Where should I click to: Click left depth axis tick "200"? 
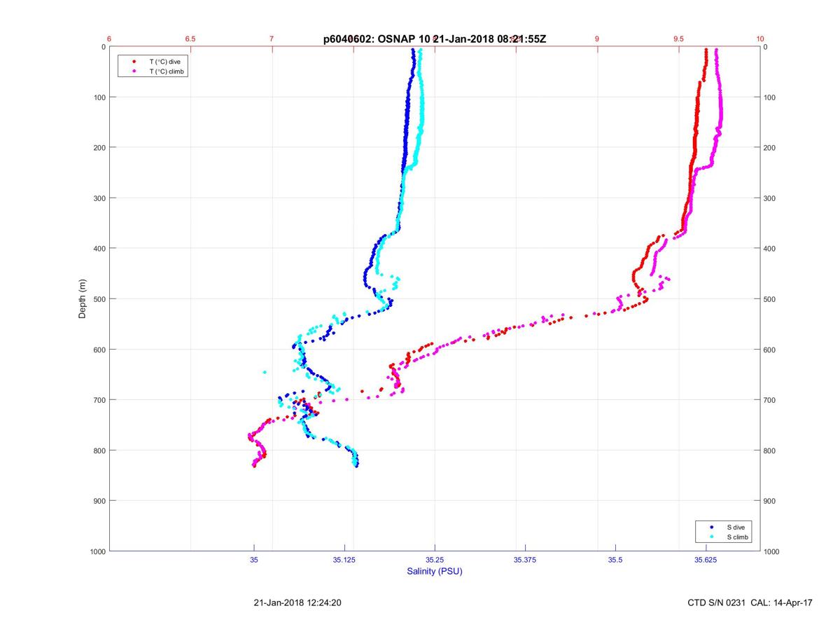coord(99,148)
